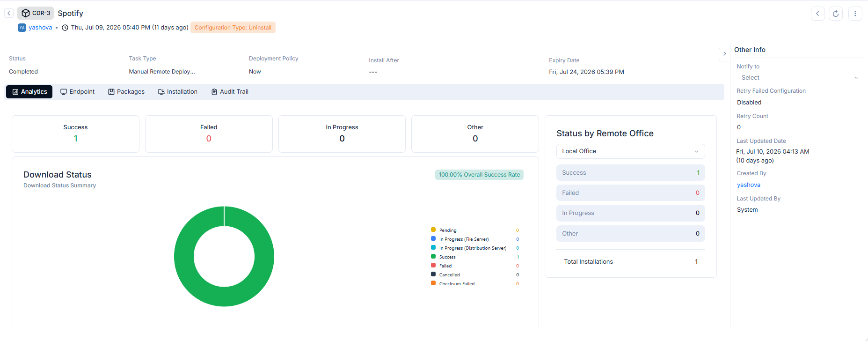The height and width of the screenshot is (341, 868).
Task: Click the Spotify title text
Action: [x=71, y=14]
